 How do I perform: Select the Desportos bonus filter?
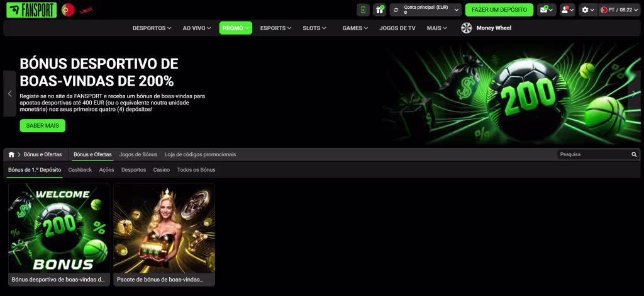133,170
